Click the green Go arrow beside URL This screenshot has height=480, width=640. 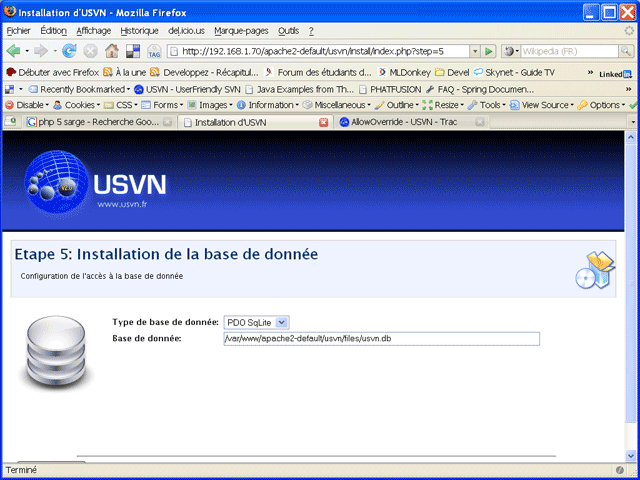[488, 51]
